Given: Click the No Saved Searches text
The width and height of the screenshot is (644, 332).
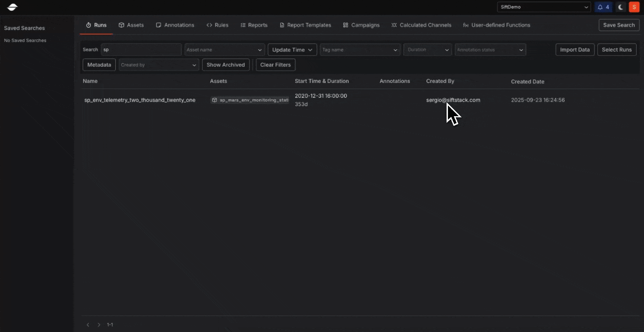Looking at the screenshot, I should point(25,41).
